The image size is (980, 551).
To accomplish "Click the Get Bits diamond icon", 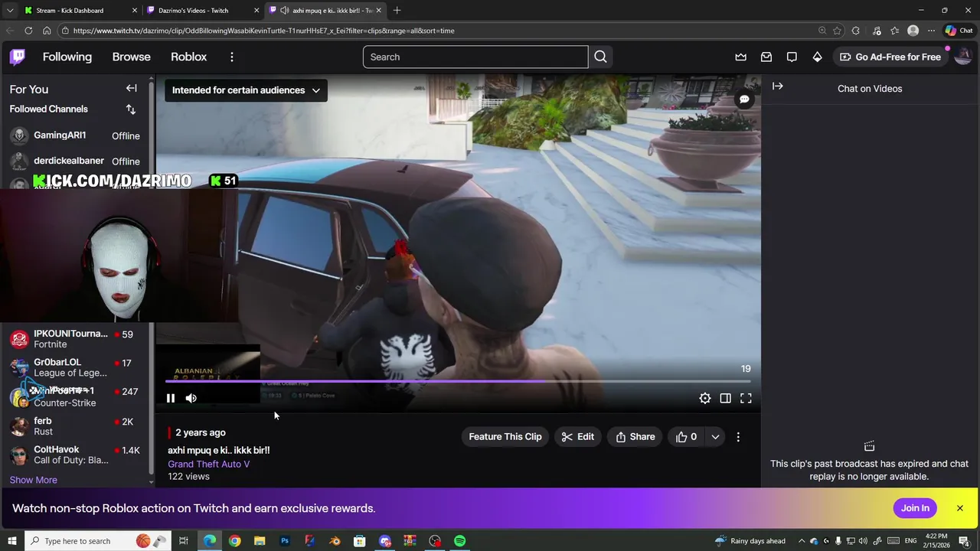I will coord(817,57).
